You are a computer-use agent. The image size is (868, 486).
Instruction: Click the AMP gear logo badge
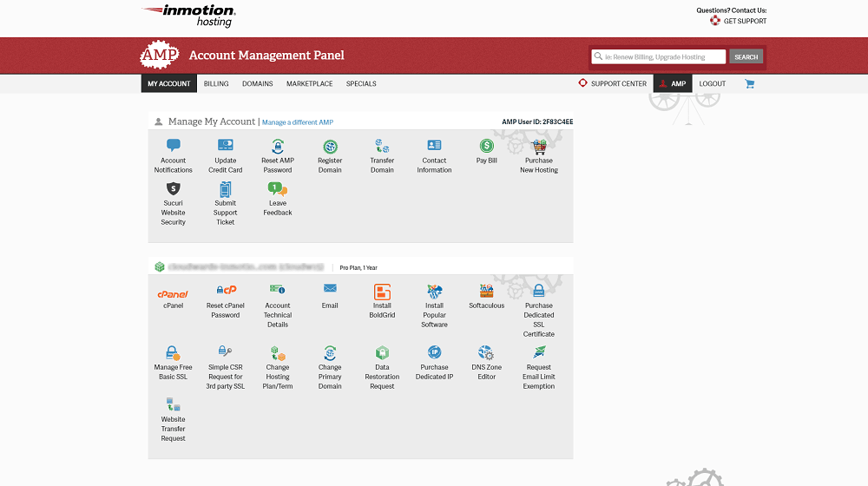160,55
